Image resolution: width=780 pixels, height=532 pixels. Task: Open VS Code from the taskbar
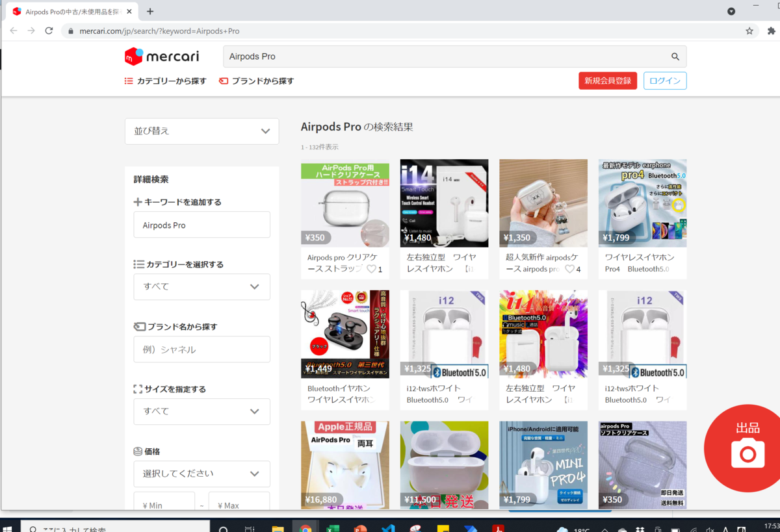point(388,527)
